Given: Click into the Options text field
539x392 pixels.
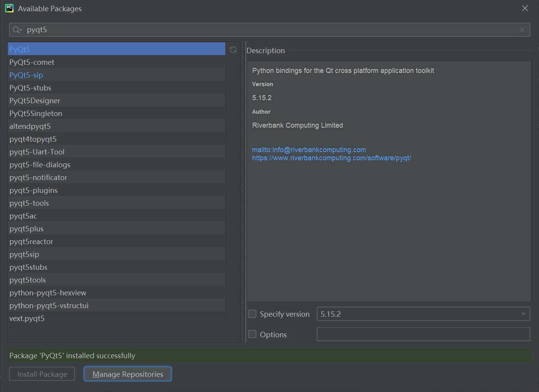Looking at the screenshot, I should [x=424, y=334].
